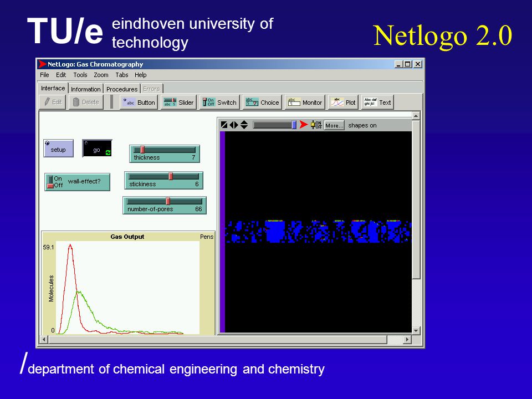Click the Gas Output plot title
The height and width of the screenshot is (399, 532).
(x=127, y=237)
